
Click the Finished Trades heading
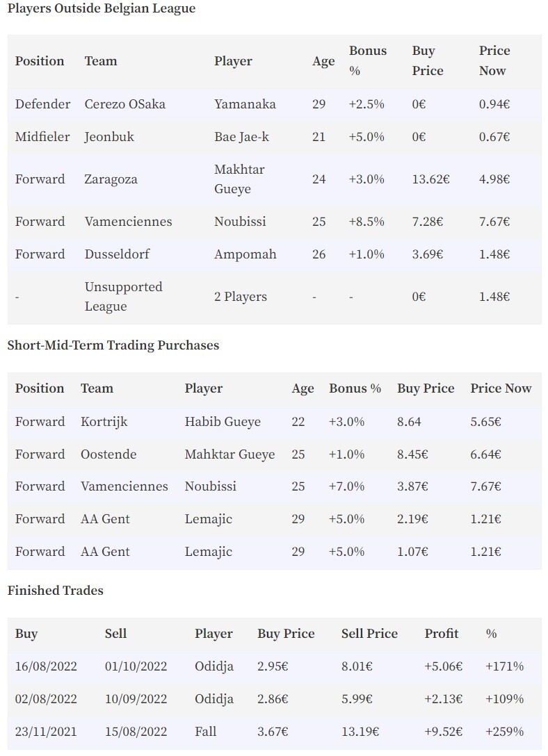coord(56,591)
